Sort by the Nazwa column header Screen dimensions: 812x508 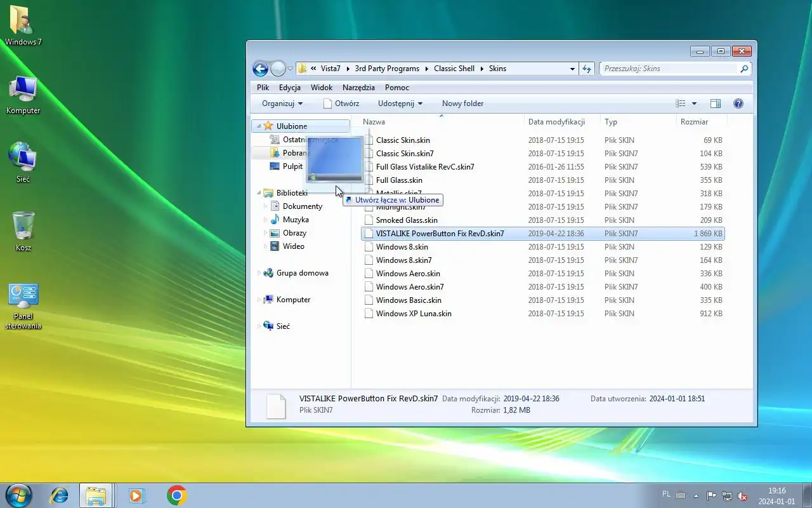440,122
